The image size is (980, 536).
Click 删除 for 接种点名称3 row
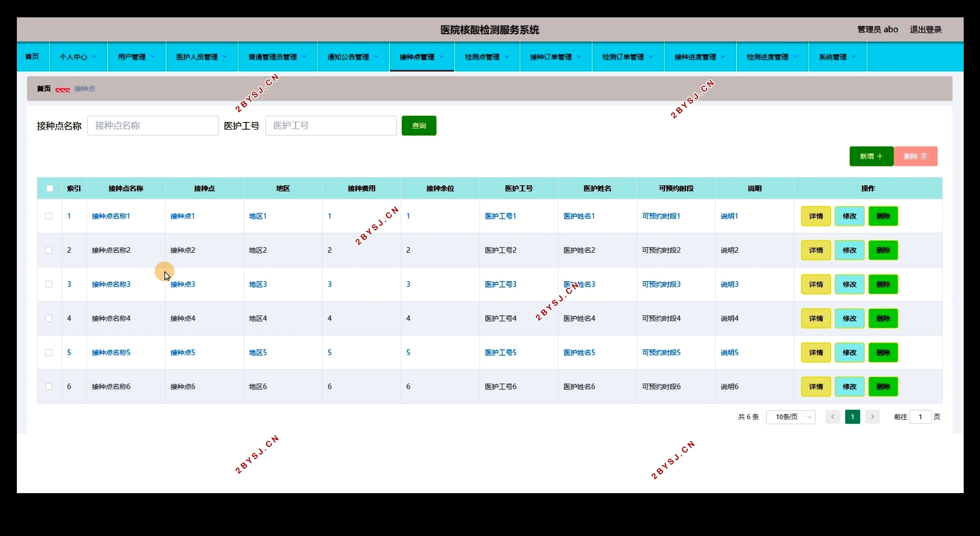coord(883,284)
